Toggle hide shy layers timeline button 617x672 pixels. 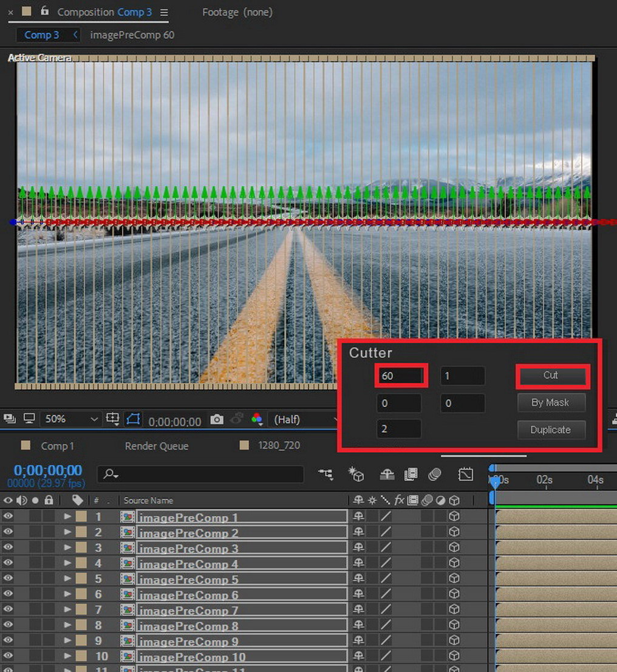pos(387,474)
